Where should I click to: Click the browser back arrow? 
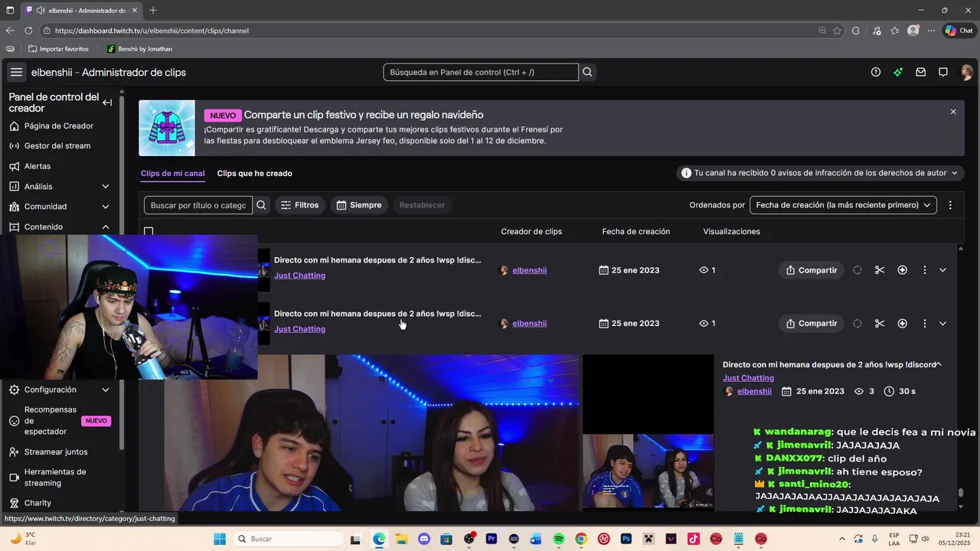click(9, 31)
